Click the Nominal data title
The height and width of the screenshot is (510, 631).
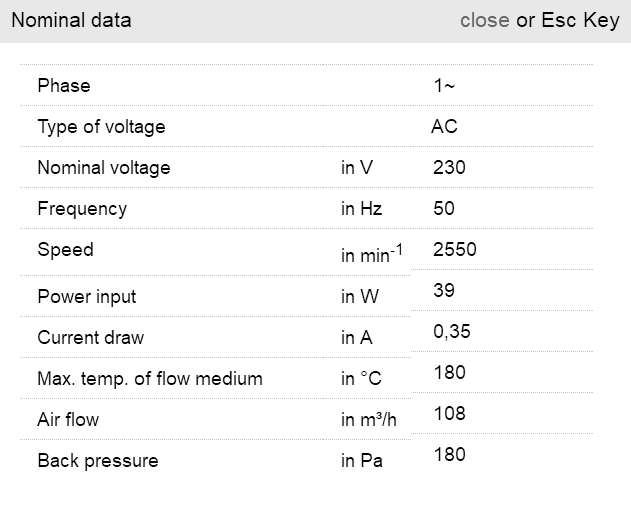[71, 20]
